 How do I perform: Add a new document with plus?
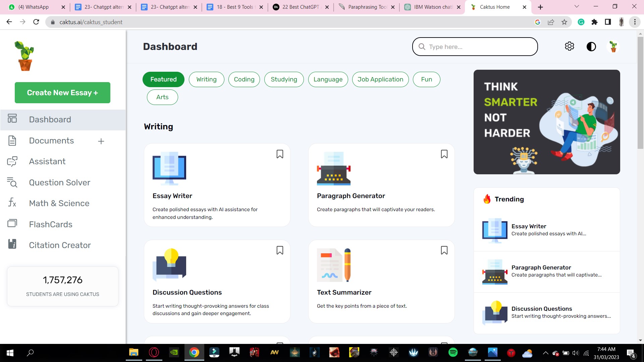101,141
